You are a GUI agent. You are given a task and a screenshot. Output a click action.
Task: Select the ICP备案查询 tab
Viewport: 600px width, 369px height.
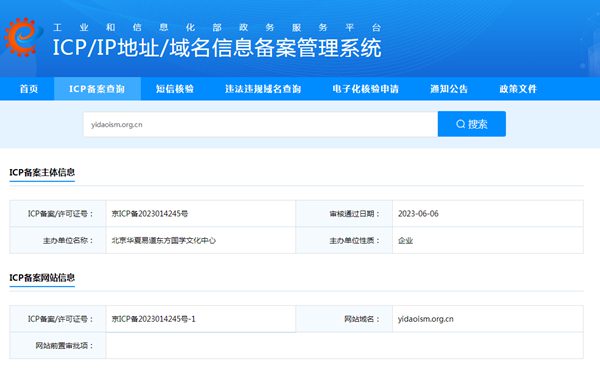coord(97,89)
